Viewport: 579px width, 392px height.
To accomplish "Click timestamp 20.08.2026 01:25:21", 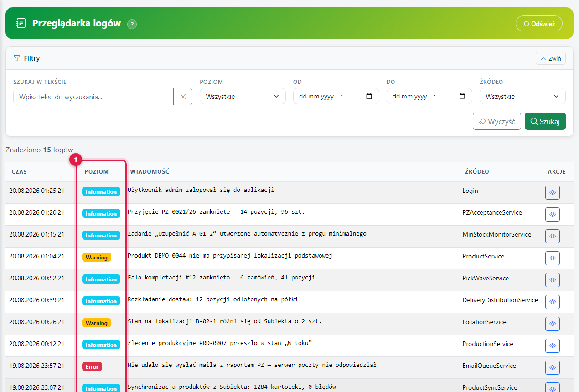I will pos(37,191).
